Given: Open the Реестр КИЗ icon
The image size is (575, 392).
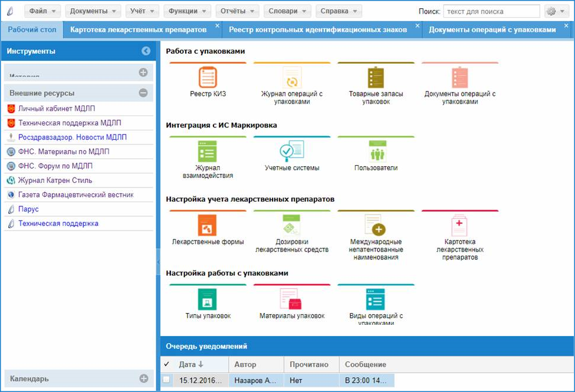Looking at the screenshot, I should click(208, 78).
